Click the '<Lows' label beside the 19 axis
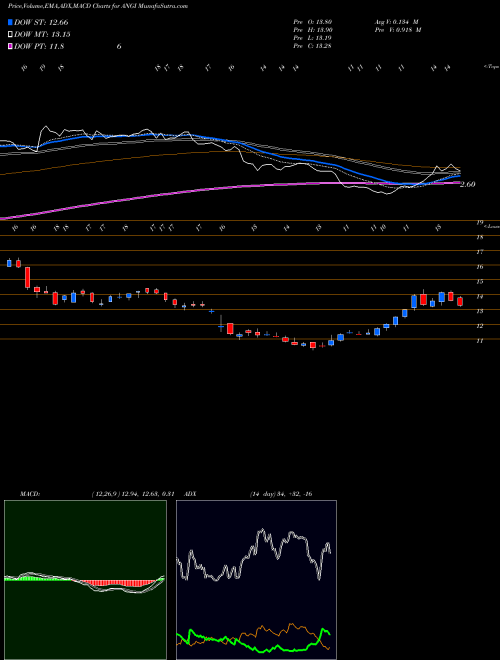This screenshot has height=660, width=500. [492, 226]
